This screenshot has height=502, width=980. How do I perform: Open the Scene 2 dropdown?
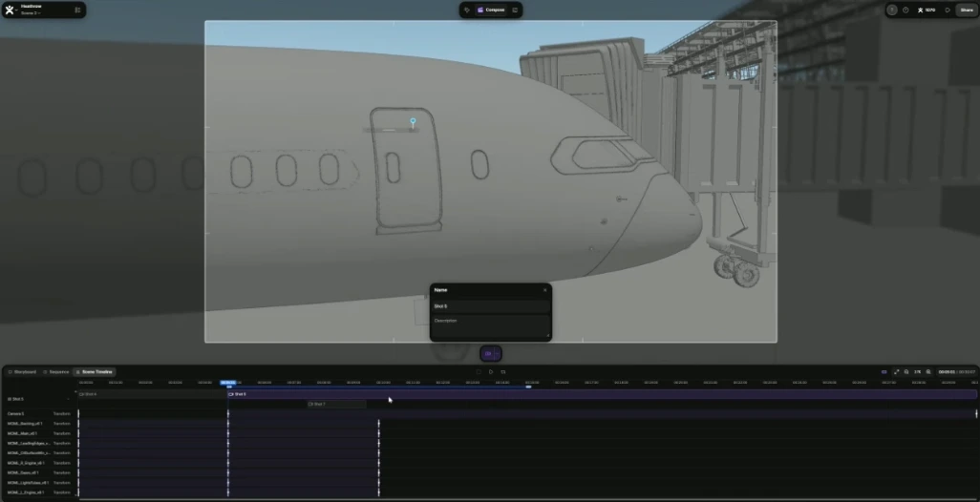pyautogui.click(x=31, y=13)
